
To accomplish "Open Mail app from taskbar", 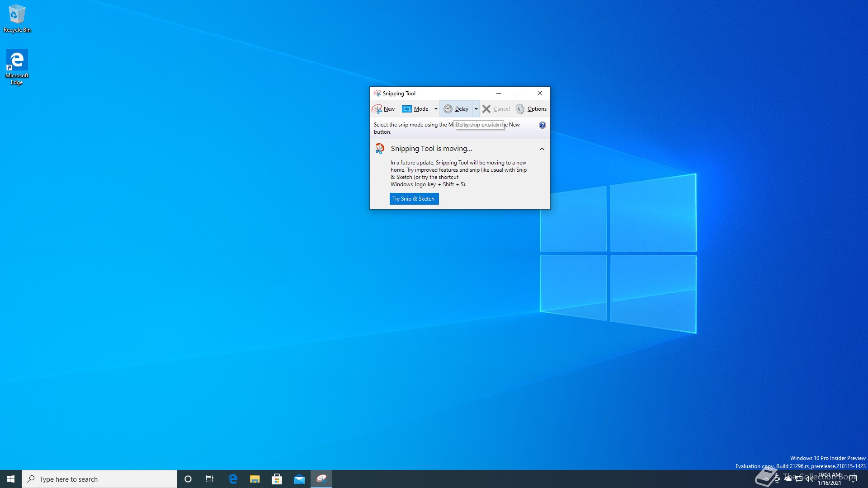I will pyautogui.click(x=299, y=479).
